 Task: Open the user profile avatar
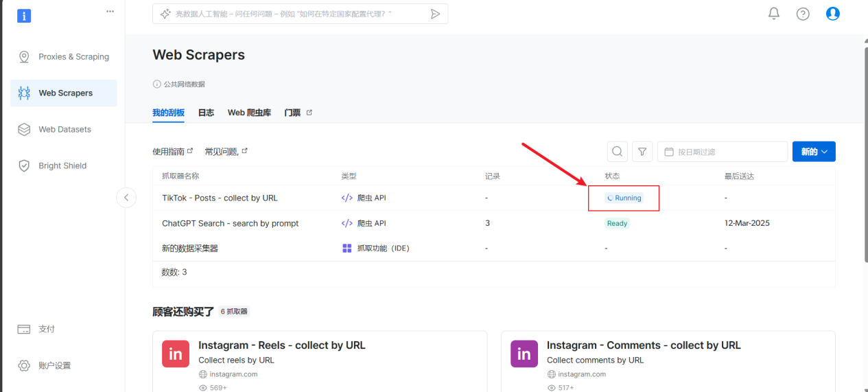pyautogui.click(x=833, y=13)
